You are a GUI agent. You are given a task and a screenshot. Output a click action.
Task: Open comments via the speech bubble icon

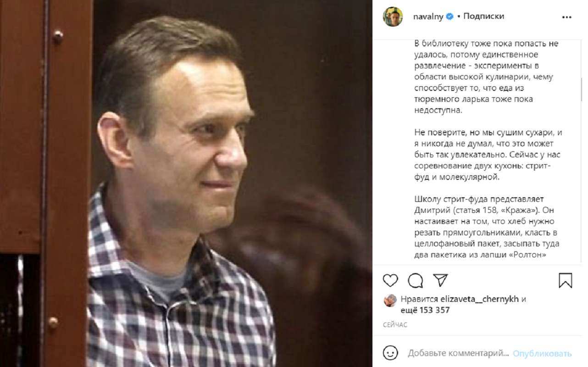point(416,280)
